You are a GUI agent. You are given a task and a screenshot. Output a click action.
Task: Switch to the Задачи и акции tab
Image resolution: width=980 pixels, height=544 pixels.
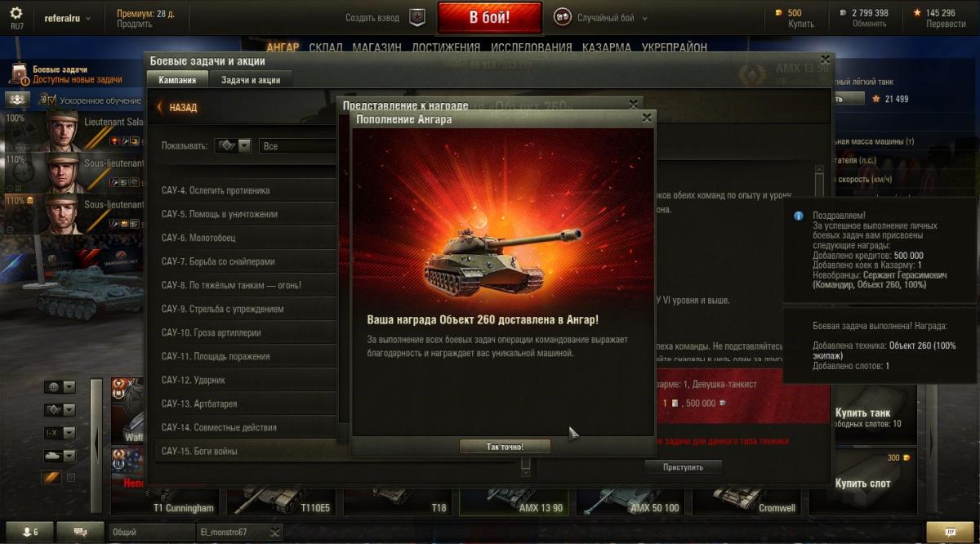[251, 80]
